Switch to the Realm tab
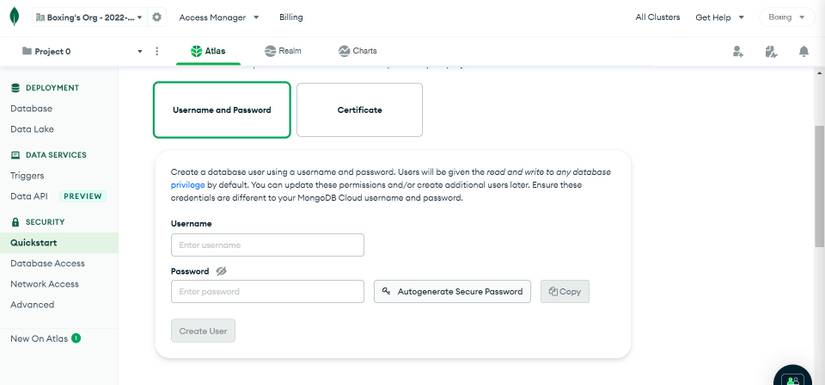 283,51
